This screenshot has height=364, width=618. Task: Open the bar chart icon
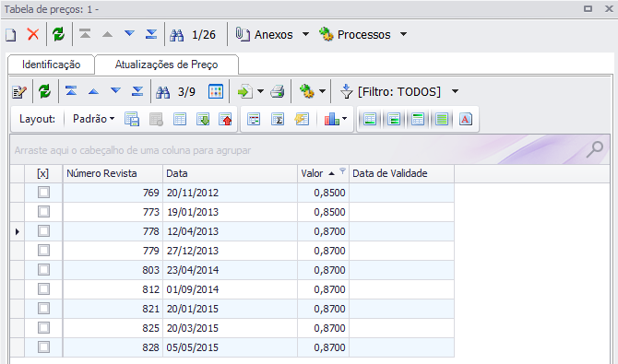click(x=332, y=119)
